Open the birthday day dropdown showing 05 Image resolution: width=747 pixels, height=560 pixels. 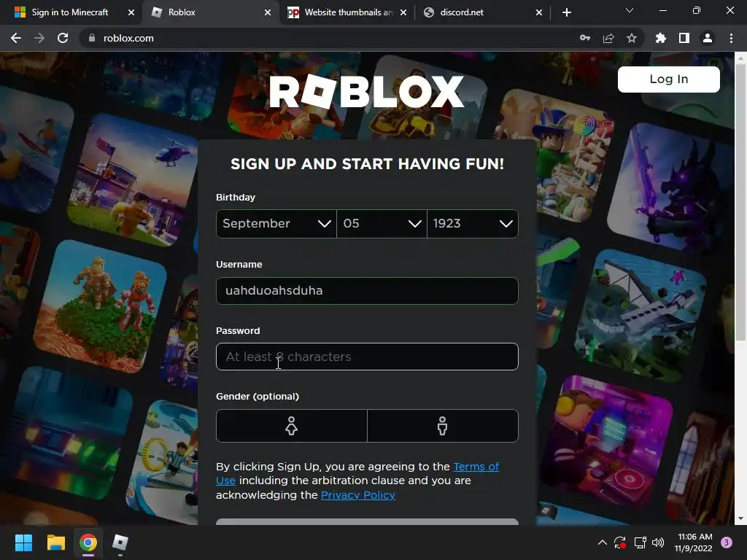tap(382, 223)
